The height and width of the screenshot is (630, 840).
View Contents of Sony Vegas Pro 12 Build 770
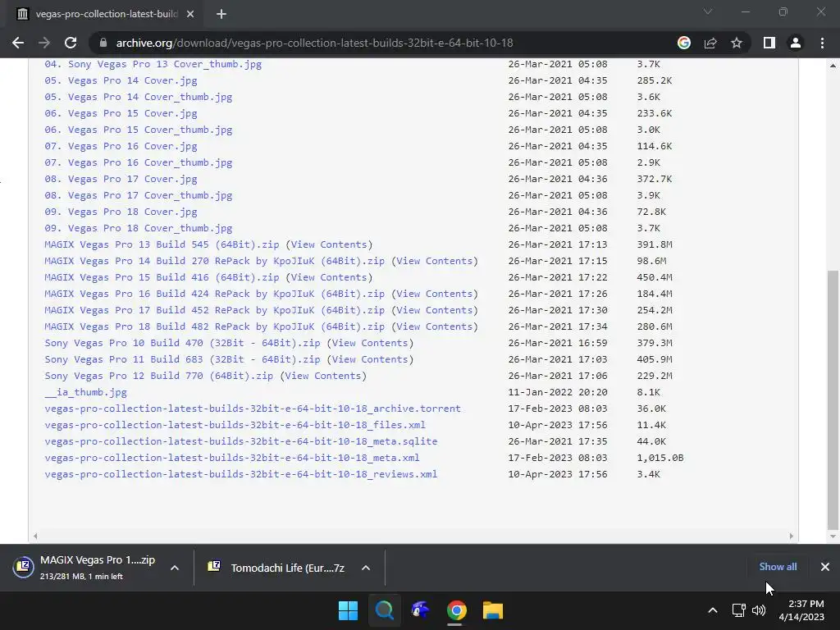tap(323, 376)
